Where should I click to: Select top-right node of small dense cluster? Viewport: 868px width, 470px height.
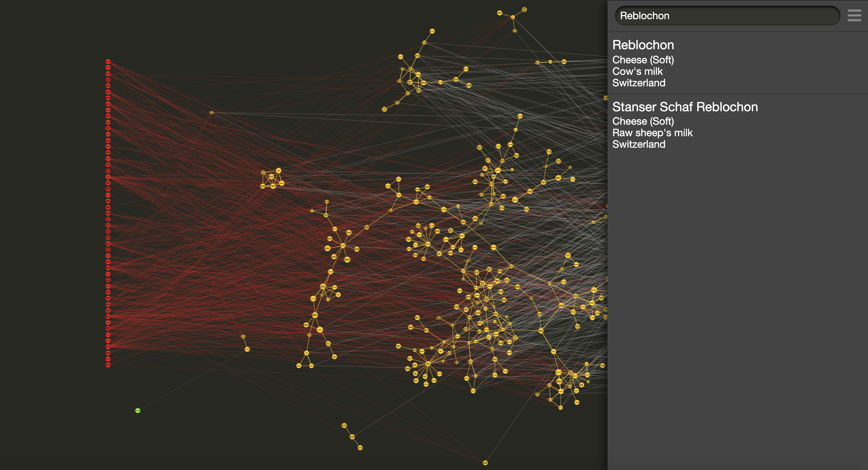click(x=278, y=171)
